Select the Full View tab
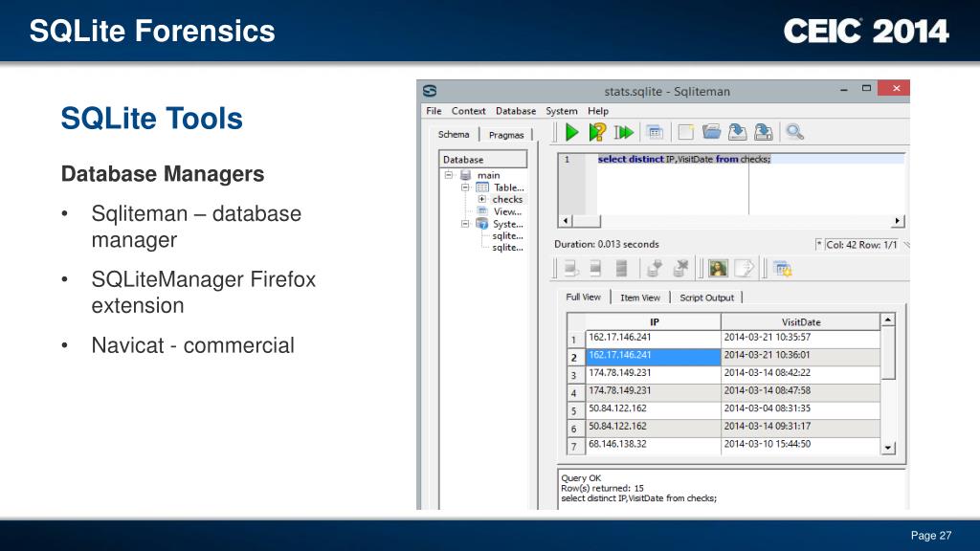This screenshot has width=980, height=551. tap(583, 297)
